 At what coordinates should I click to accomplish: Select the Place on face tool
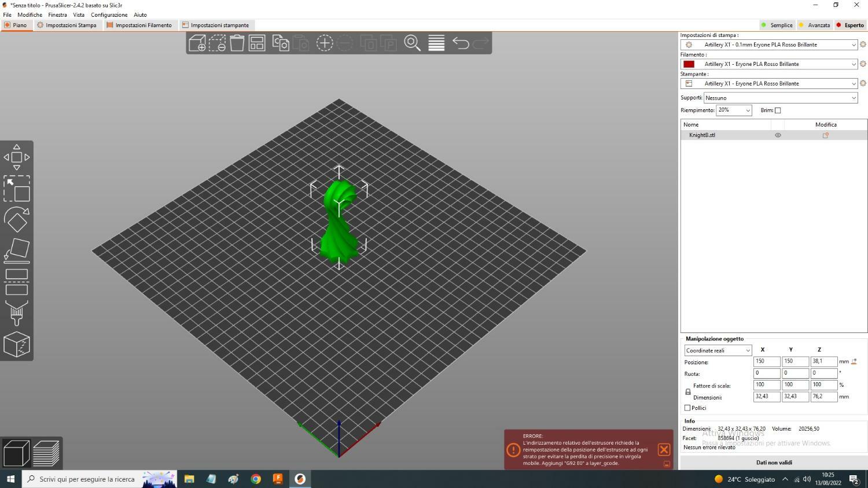17,251
